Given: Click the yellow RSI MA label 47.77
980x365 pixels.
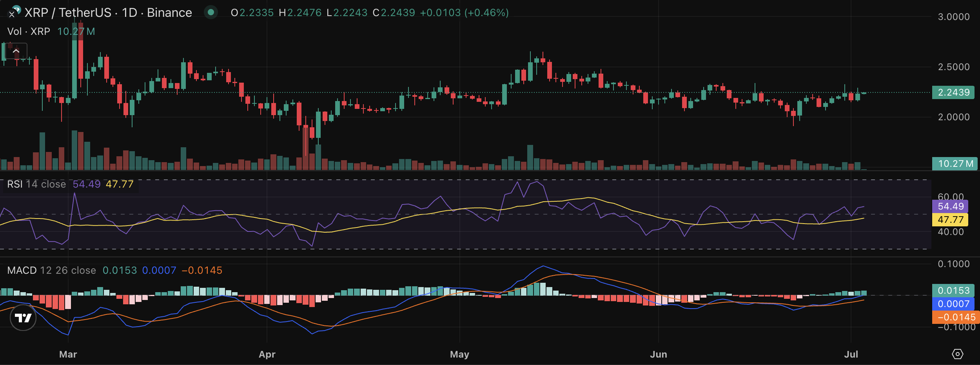Looking at the screenshot, I should point(950,220).
